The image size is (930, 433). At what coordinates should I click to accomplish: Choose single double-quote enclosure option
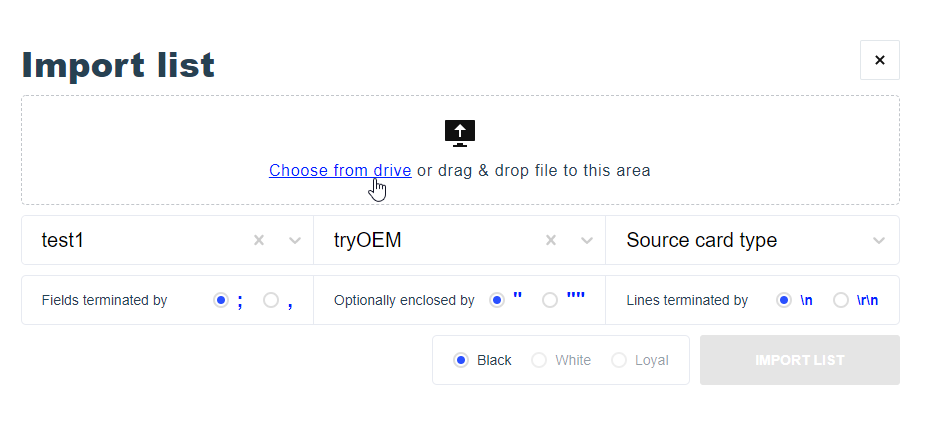coord(496,300)
